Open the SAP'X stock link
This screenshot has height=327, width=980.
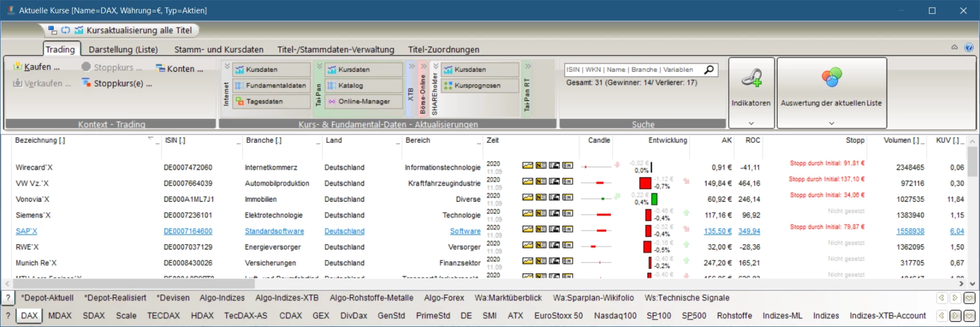click(x=26, y=231)
